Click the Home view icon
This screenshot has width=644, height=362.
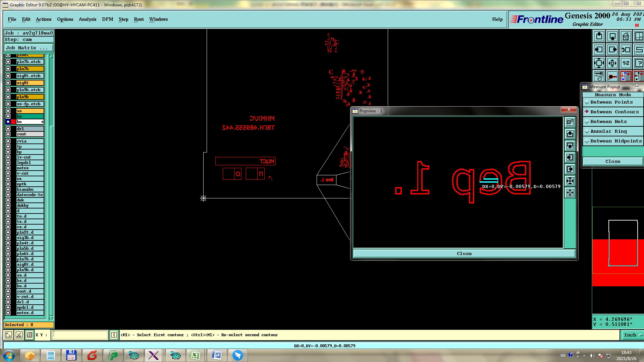coord(626,36)
